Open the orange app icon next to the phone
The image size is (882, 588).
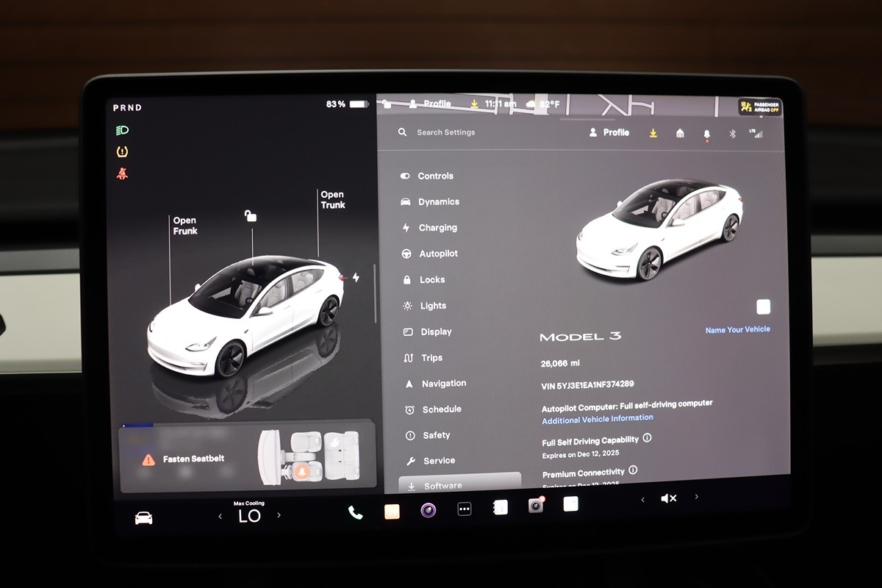(x=392, y=512)
